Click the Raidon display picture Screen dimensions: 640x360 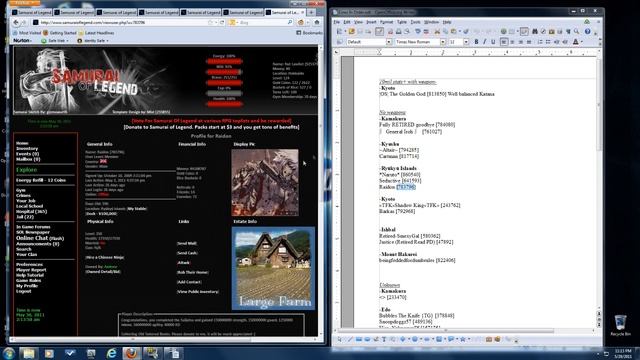point(265,182)
